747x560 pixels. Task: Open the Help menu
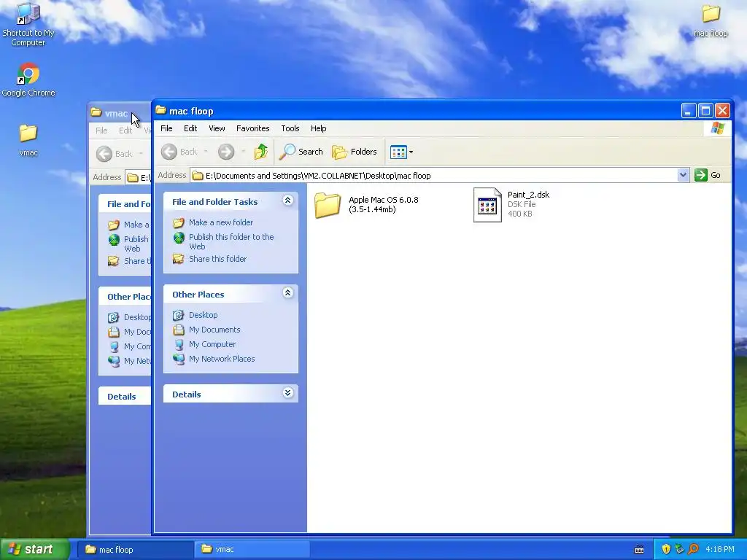click(318, 128)
